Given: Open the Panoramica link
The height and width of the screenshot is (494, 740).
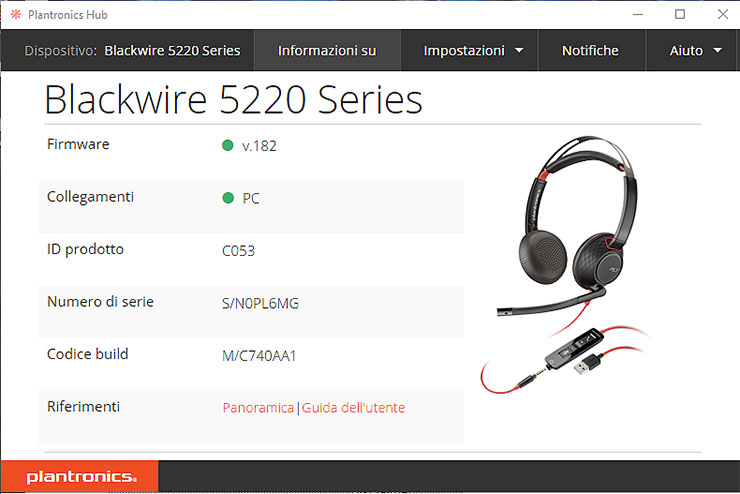Looking at the screenshot, I should click(x=258, y=408).
